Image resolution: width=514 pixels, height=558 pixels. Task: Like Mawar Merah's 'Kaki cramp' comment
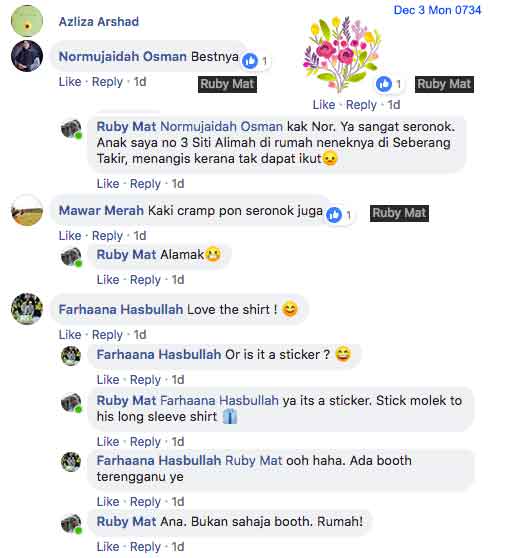click(x=70, y=236)
